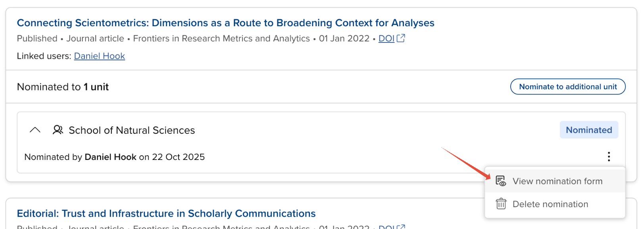The height and width of the screenshot is (229, 644).
Task: Open the three-dot options menu for the nomination
Action: 609,157
